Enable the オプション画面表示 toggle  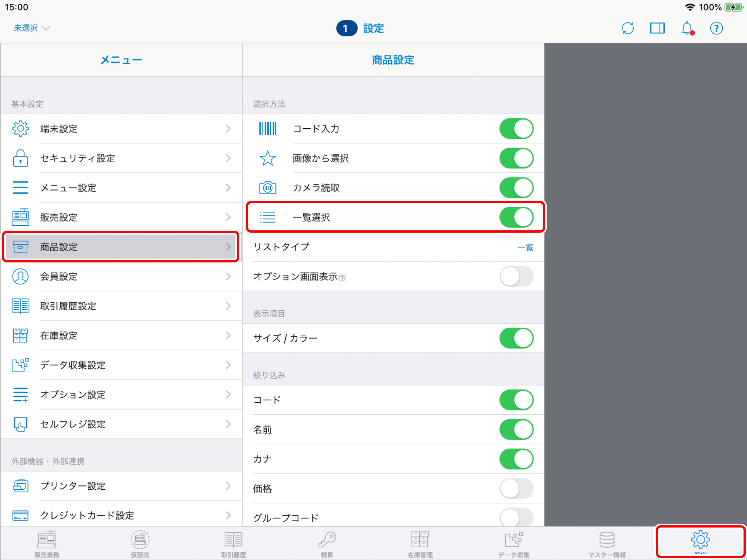click(516, 277)
